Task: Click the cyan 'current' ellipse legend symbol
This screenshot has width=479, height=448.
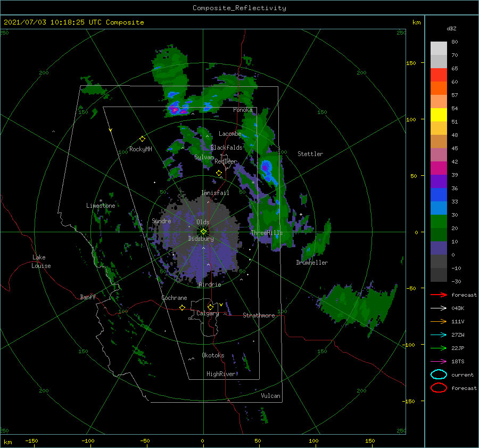Action: (439, 374)
